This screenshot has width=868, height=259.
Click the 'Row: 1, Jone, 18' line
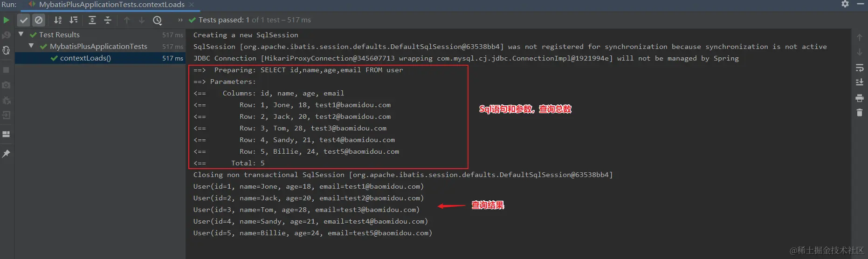[292, 105]
